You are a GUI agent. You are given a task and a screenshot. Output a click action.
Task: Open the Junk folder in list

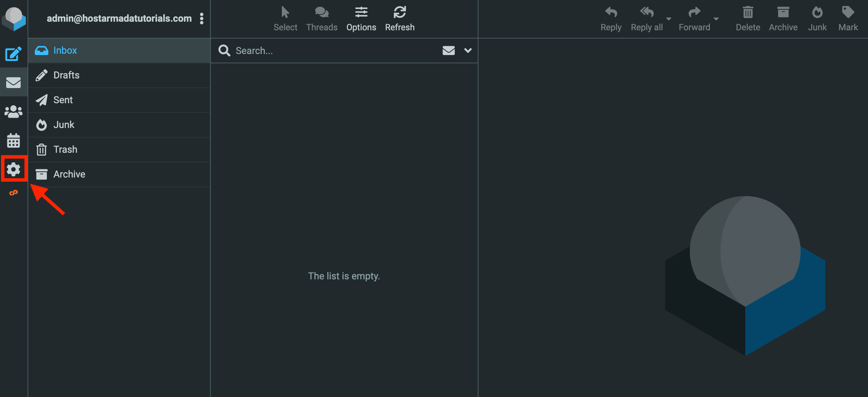(119, 125)
